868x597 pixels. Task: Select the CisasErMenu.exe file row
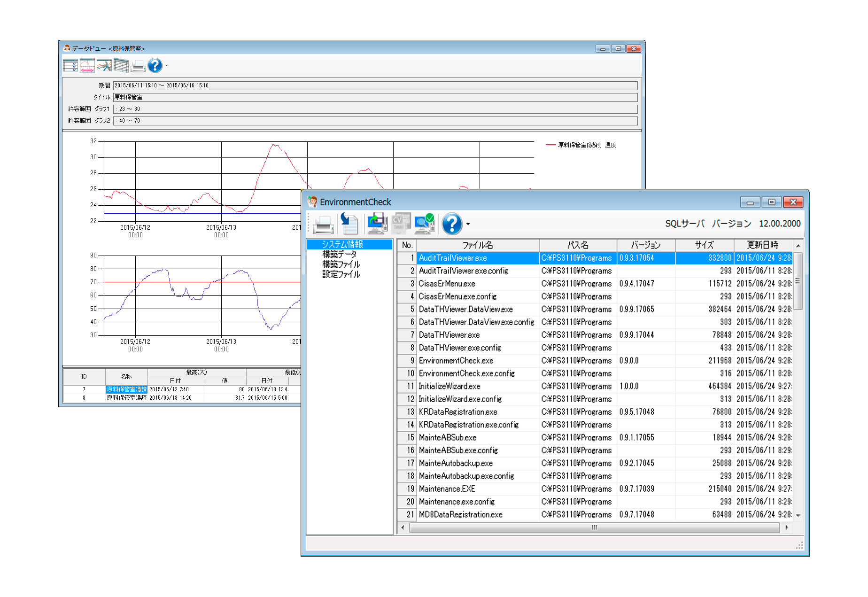coord(595,284)
